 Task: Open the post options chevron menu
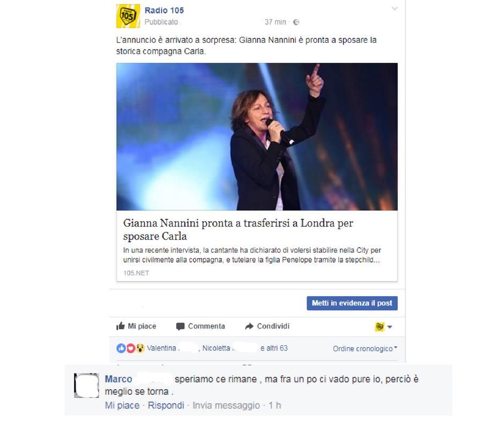[x=395, y=9]
